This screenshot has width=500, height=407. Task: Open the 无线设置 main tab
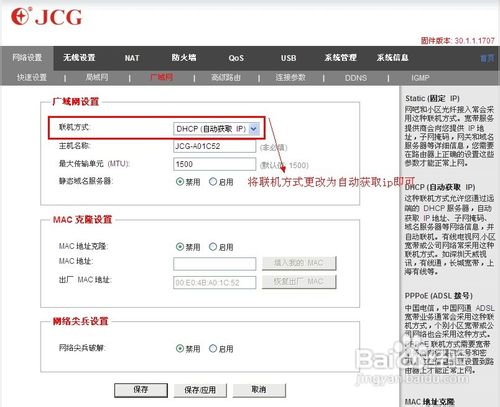pos(79,58)
